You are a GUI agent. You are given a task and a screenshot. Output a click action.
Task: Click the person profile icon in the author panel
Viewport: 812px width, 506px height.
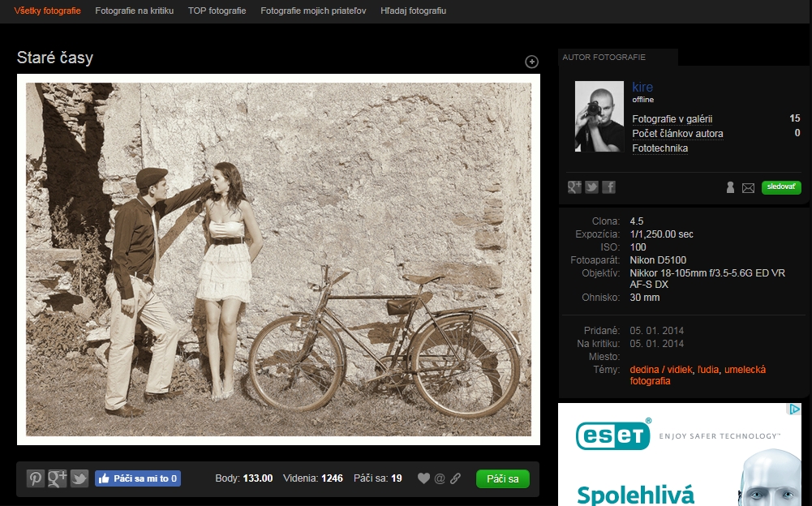pyautogui.click(x=730, y=187)
